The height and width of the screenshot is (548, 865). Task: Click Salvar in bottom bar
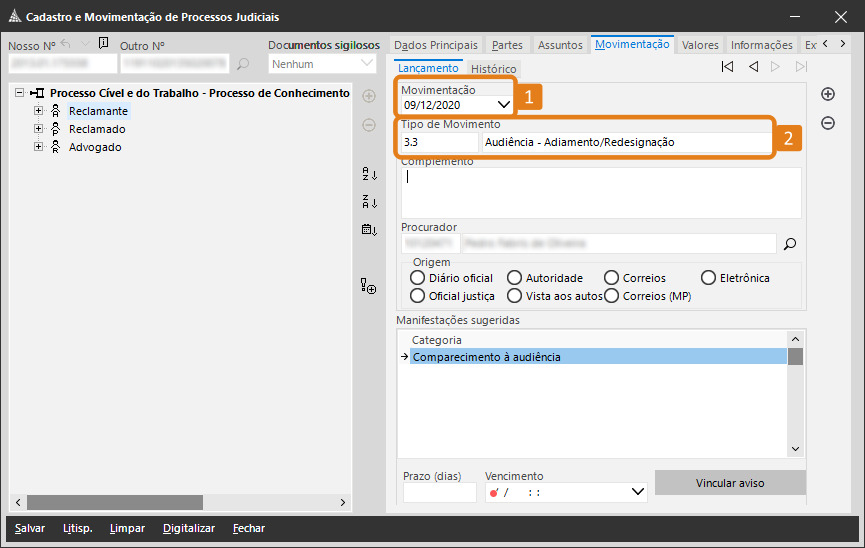pos(30,528)
